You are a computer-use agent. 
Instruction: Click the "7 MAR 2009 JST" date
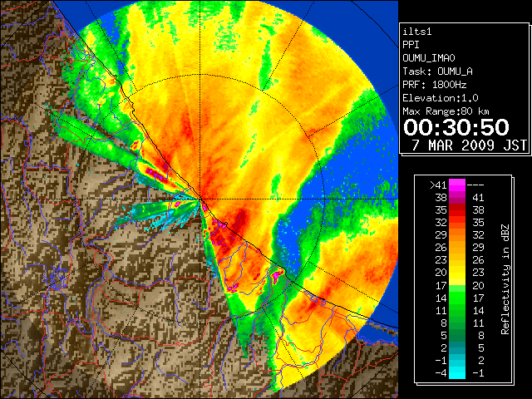pos(470,145)
